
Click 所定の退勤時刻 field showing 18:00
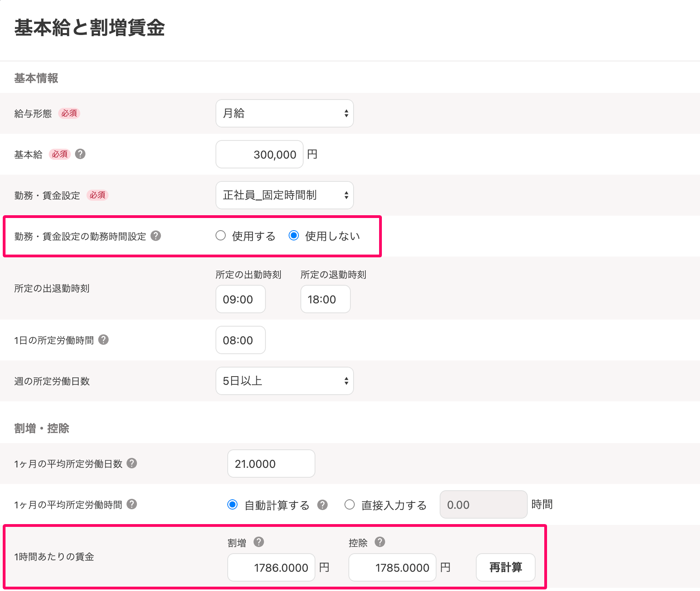(x=326, y=299)
